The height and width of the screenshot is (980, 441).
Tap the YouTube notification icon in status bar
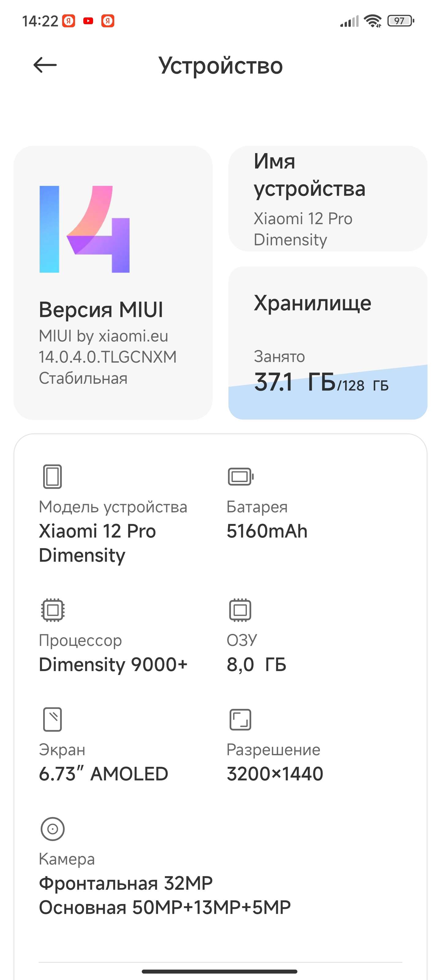pyautogui.click(x=88, y=21)
